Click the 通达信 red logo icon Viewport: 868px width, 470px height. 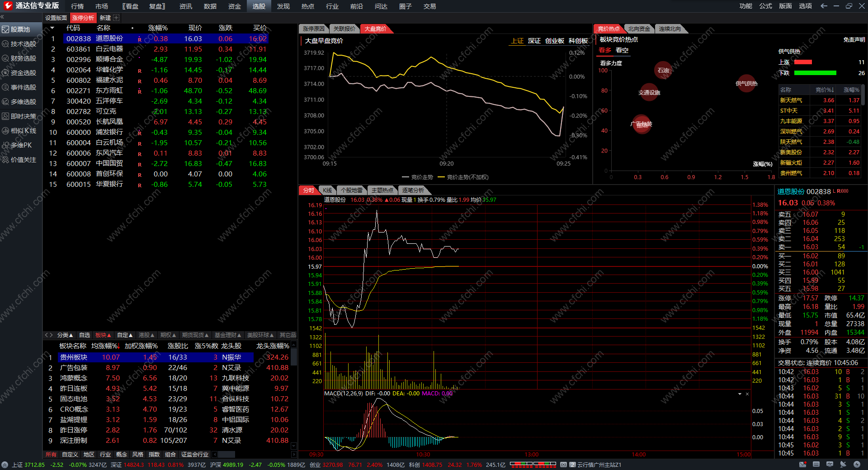point(8,6)
